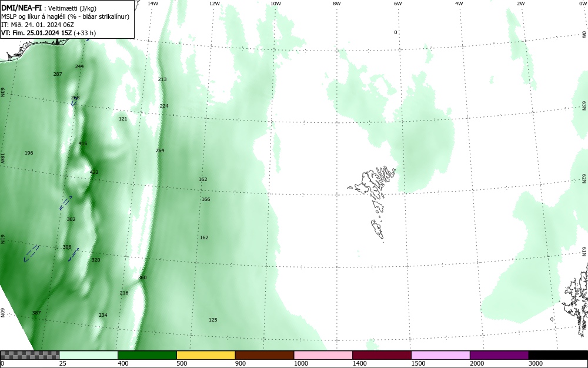This screenshot has height=368, width=588.
Task: Click the 12W longitude label
Action: coord(215,4)
